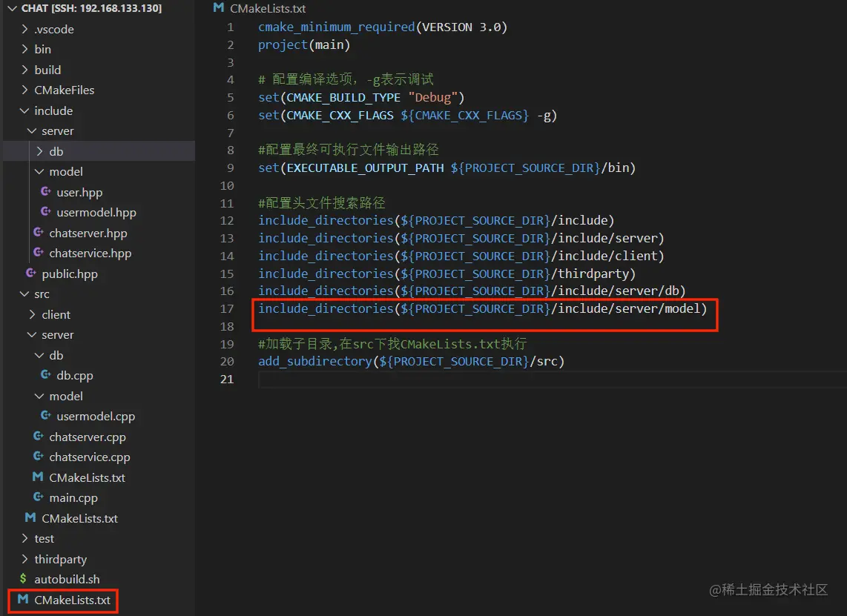Click the C++ icon of usermodel.cpp
The height and width of the screenshot is (616, 847).
[46, 415]
